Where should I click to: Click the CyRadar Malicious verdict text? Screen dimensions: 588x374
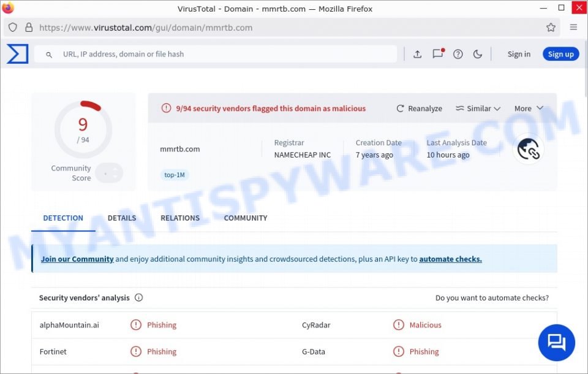click(425, 325)
